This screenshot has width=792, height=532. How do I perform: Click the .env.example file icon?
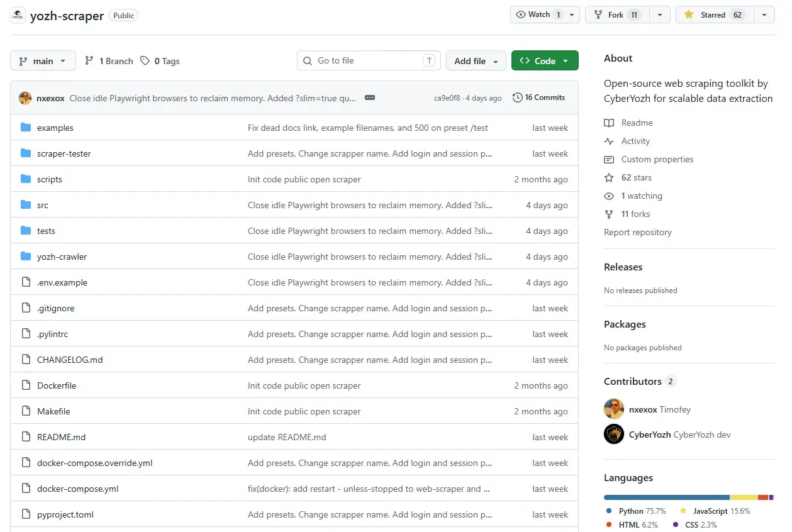pos(26,282)
